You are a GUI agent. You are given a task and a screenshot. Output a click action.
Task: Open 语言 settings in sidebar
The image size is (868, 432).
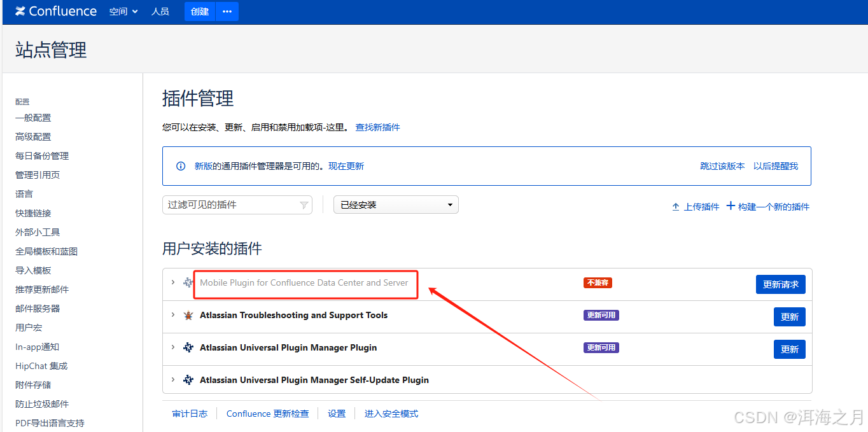pos(24,194)
